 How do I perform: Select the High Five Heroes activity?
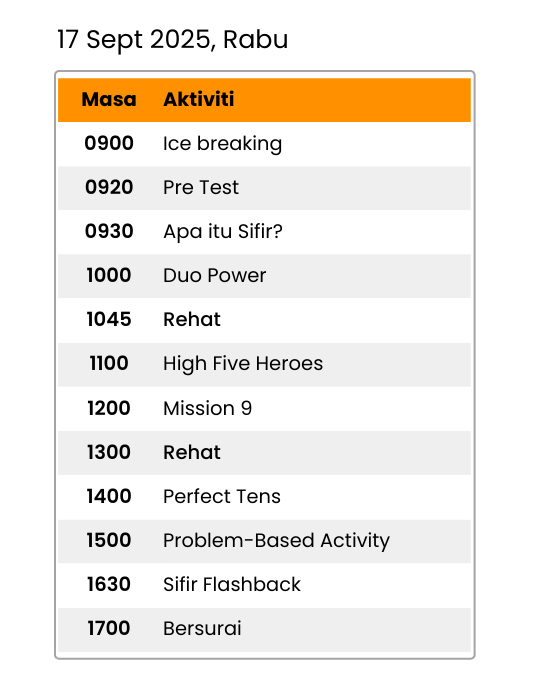tap(243, 364)
